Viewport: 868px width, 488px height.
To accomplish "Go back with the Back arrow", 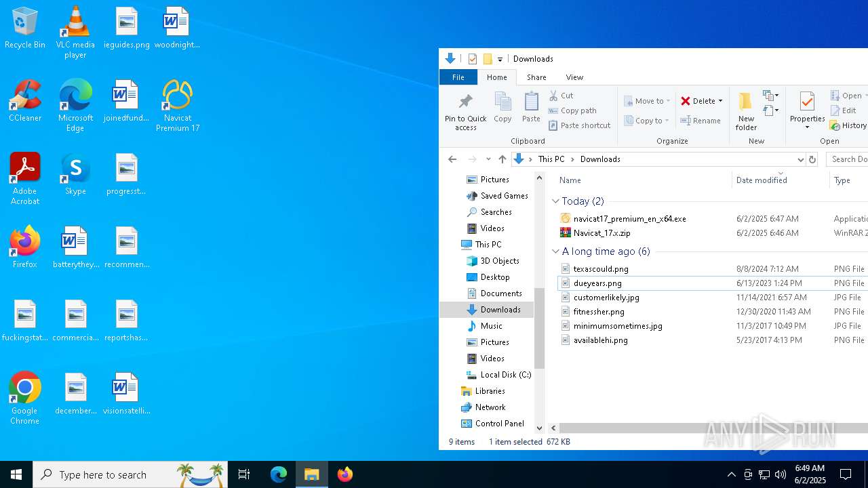I will click(452, 159).
